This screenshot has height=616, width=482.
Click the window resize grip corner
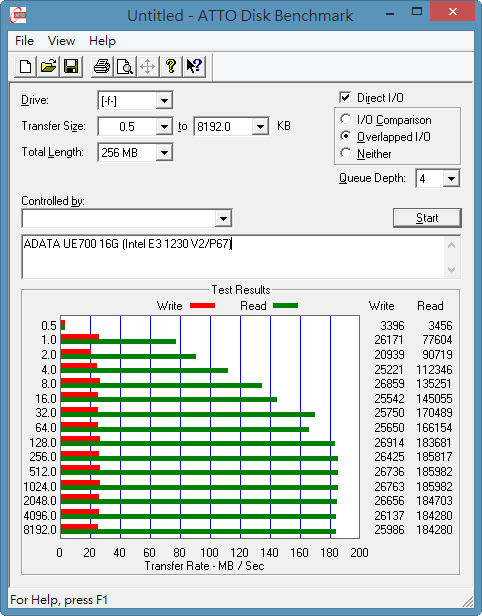coord(467,600)
